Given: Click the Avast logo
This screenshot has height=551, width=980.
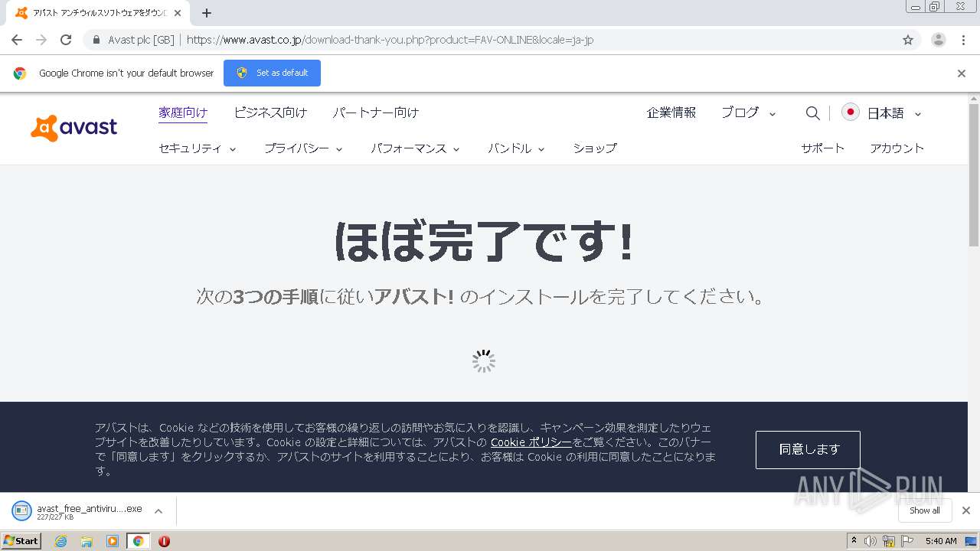Looking at the screenshot, I should pos(74,128).
